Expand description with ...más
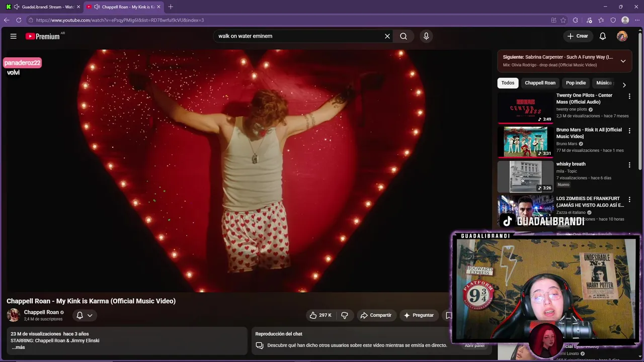 click(x=18, y=347)
